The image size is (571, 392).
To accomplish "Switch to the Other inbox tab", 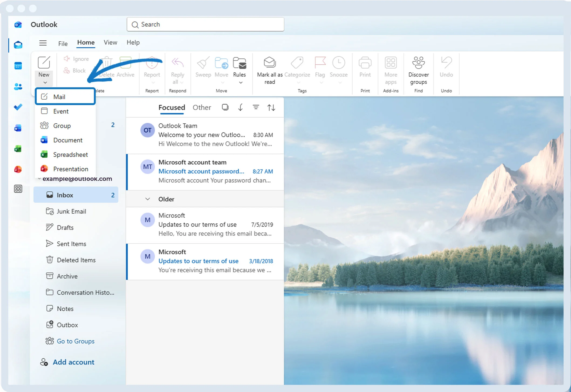I will 202,107.
